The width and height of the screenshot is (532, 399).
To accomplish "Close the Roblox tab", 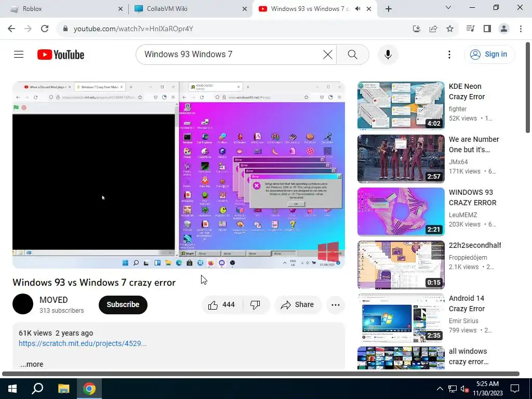I will click(121, 9).
